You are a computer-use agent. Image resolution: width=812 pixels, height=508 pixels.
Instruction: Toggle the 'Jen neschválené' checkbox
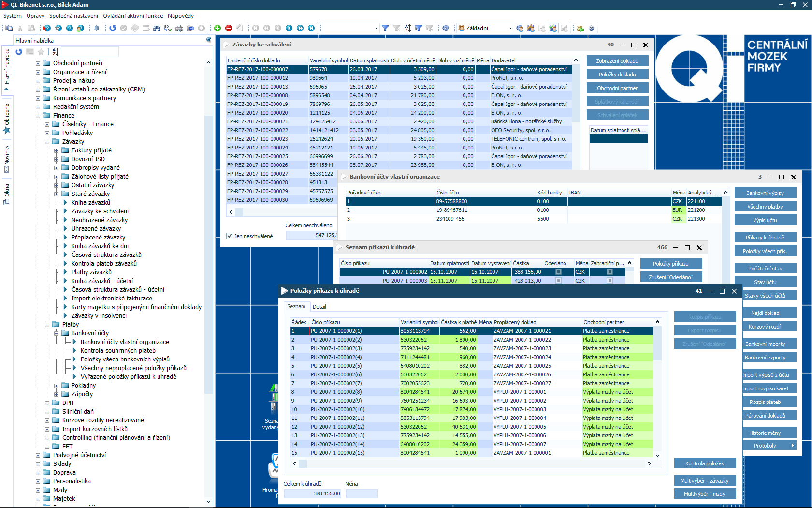coord(230,236)
